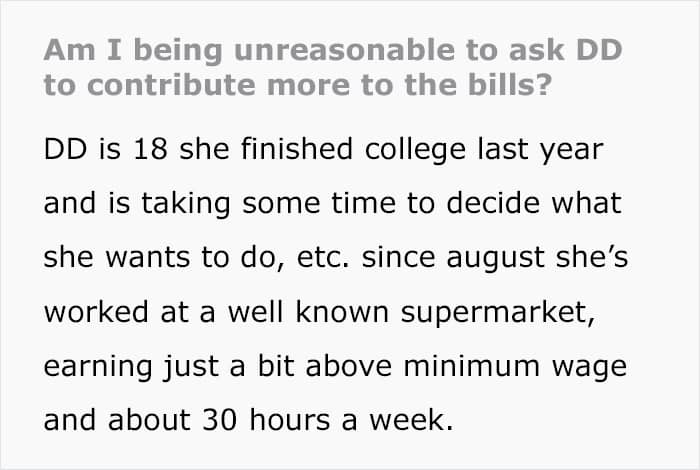Screen dimensions: 700x470
Task: Click the word 'minimum' in the post
Action: [x=472, y=366]
